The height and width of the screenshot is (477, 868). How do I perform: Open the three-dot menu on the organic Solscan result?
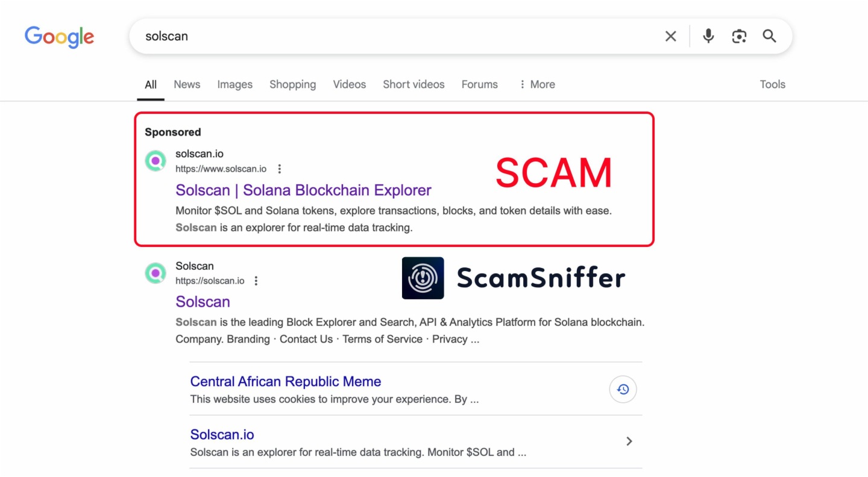tap(256, 281)
